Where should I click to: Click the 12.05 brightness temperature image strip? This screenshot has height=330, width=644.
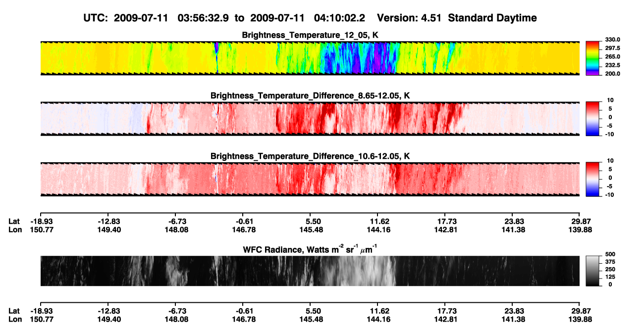point(310,58)
